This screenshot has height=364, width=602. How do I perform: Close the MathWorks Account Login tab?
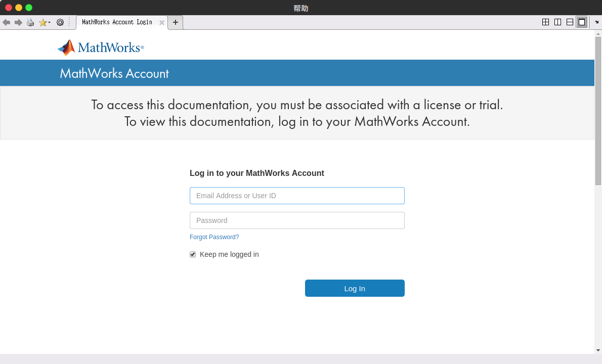point(162,23)
